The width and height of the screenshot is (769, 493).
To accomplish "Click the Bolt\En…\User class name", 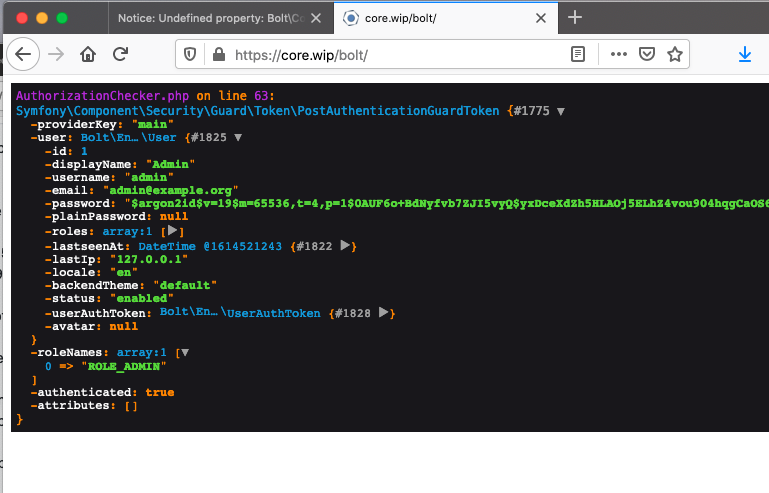I will tap(128, 137).
